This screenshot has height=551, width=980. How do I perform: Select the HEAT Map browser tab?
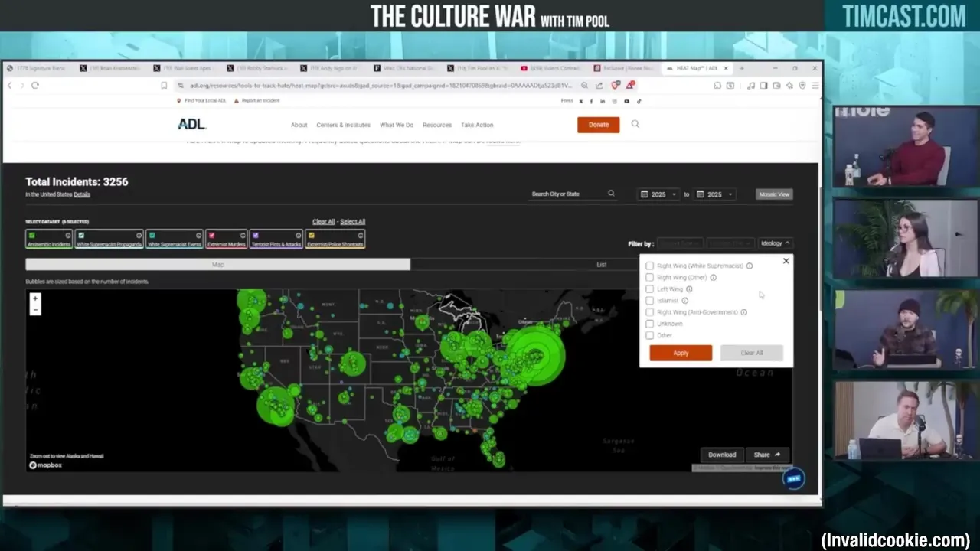[x=697, y=68]
